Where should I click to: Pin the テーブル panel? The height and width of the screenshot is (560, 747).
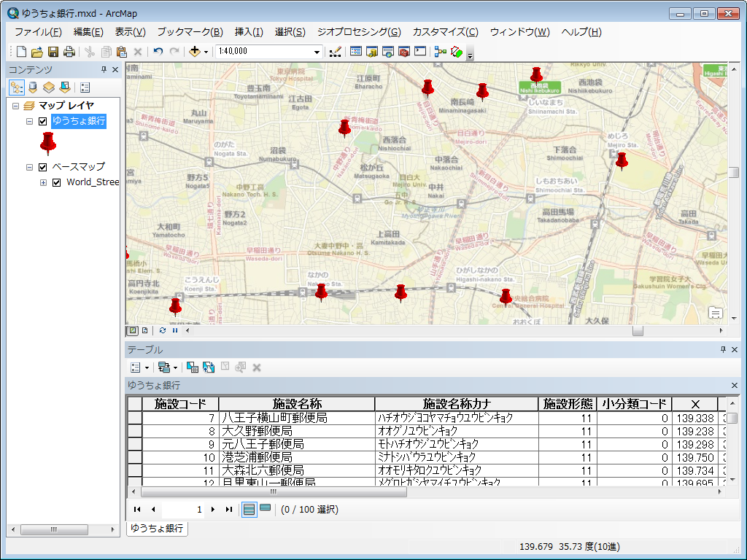(723, 349)
